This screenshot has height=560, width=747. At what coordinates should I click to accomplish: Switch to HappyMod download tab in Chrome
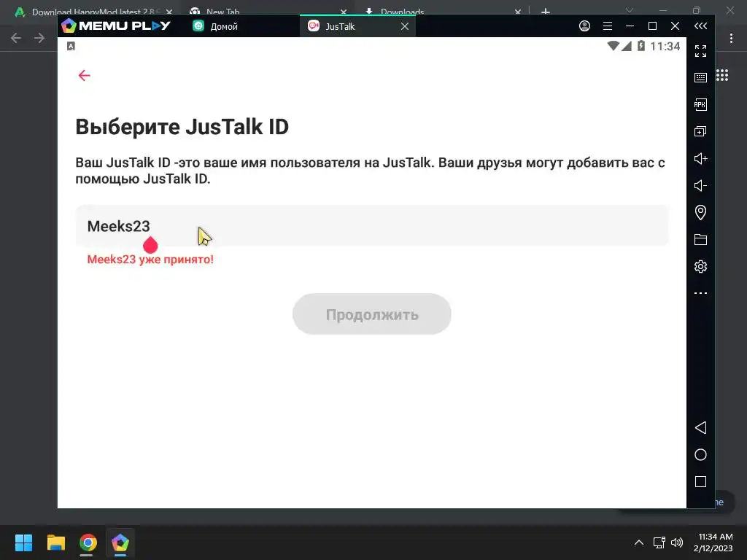(92, 12)
